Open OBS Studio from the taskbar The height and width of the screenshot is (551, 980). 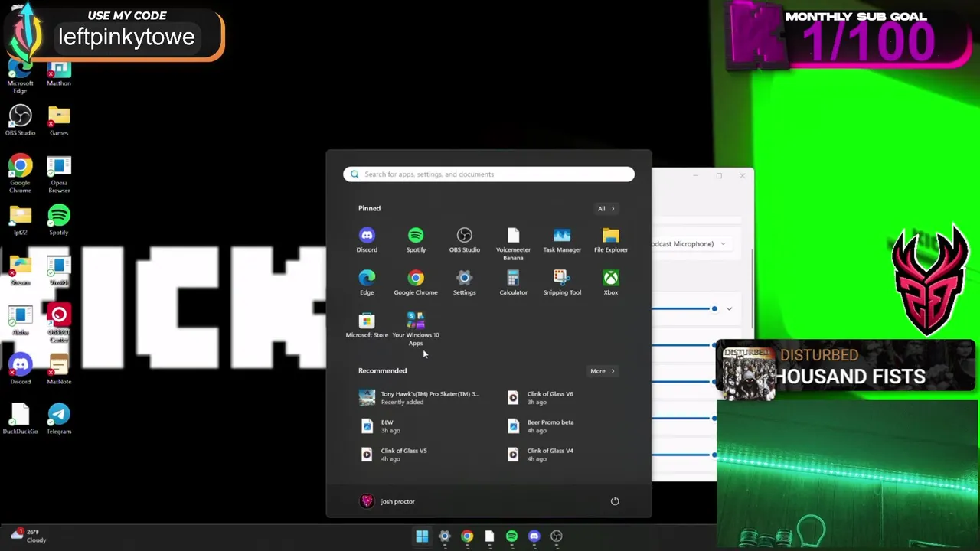557,536
